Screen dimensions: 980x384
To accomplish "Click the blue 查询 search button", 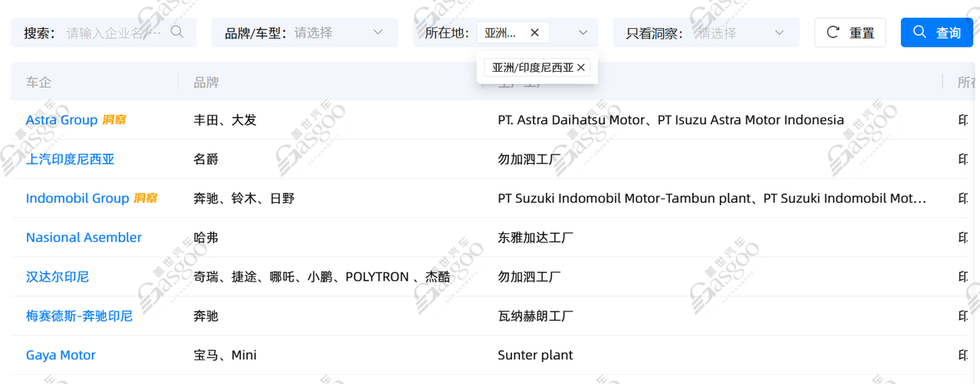I will [936, 33].
